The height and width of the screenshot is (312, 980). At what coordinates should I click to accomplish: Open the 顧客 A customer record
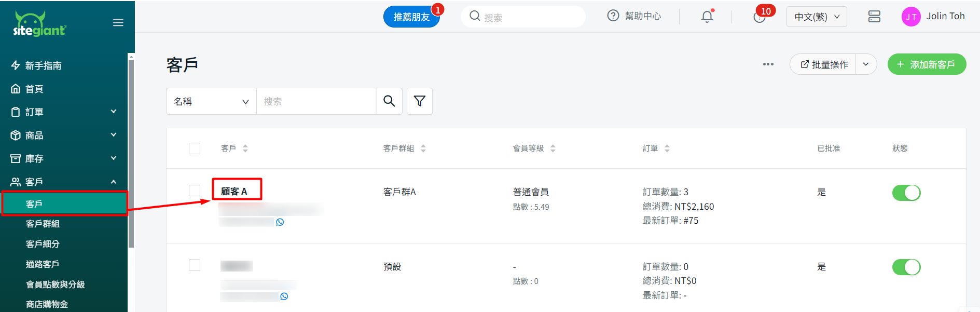(x=234, y=192)
